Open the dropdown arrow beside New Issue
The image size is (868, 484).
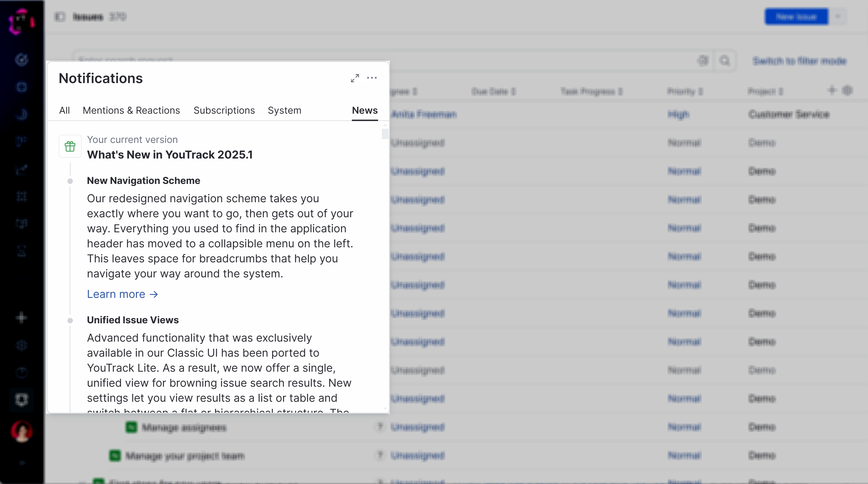(x=838, y=16)
